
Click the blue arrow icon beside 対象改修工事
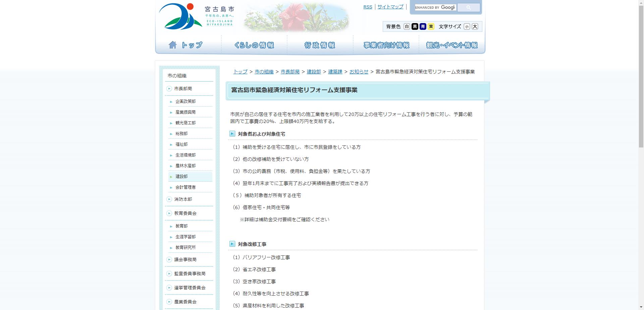pos(232,244)
